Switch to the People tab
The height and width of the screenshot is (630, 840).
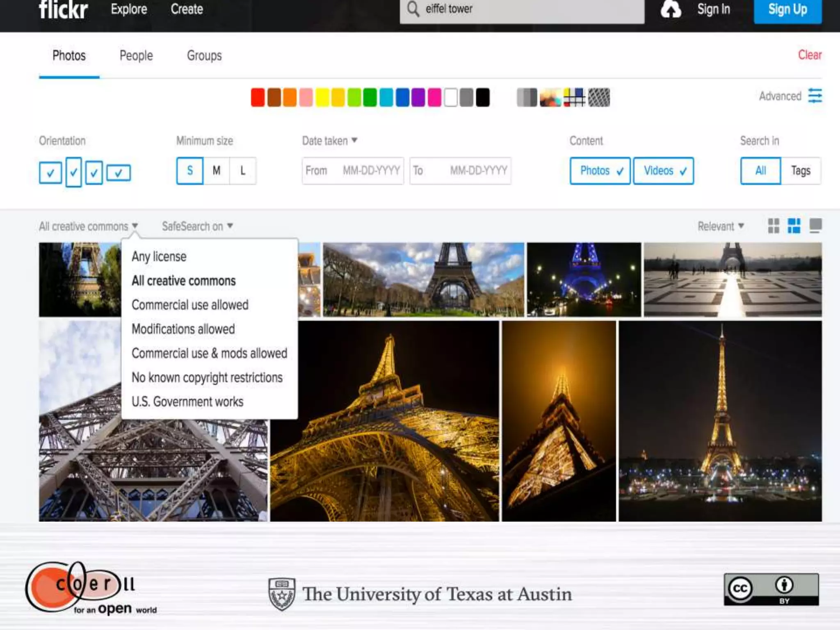(136, 55)
